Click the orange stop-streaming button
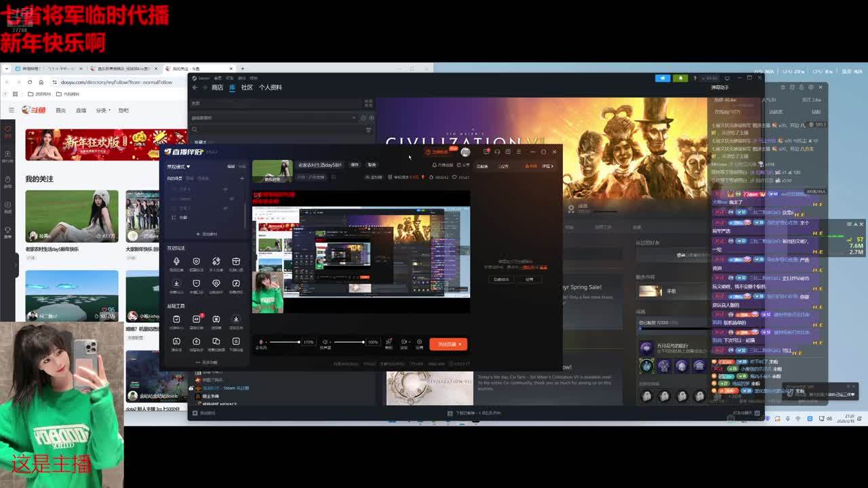868x488 pixels. coord(445,344)
